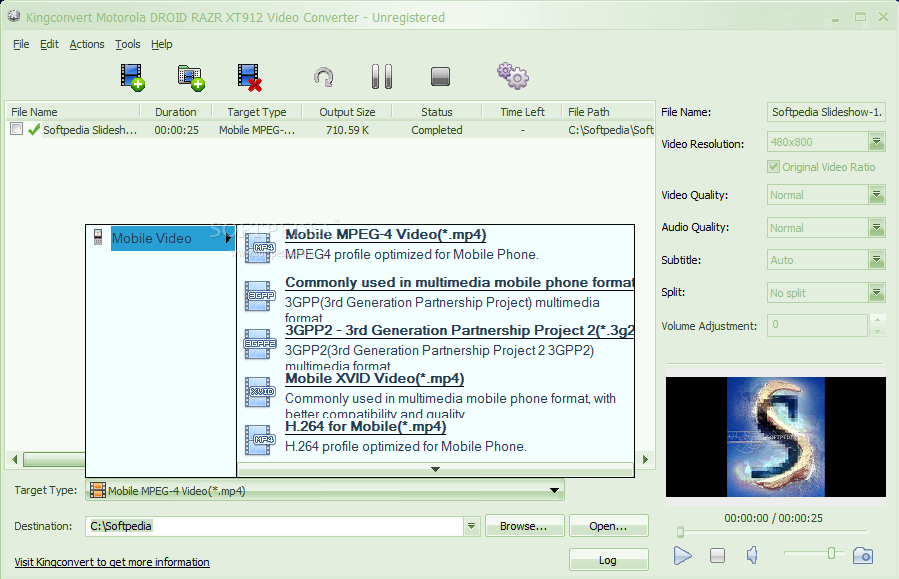Click the Stop conversion toolbar icon
The image size is (899, 579).
[x=440, y=76]
